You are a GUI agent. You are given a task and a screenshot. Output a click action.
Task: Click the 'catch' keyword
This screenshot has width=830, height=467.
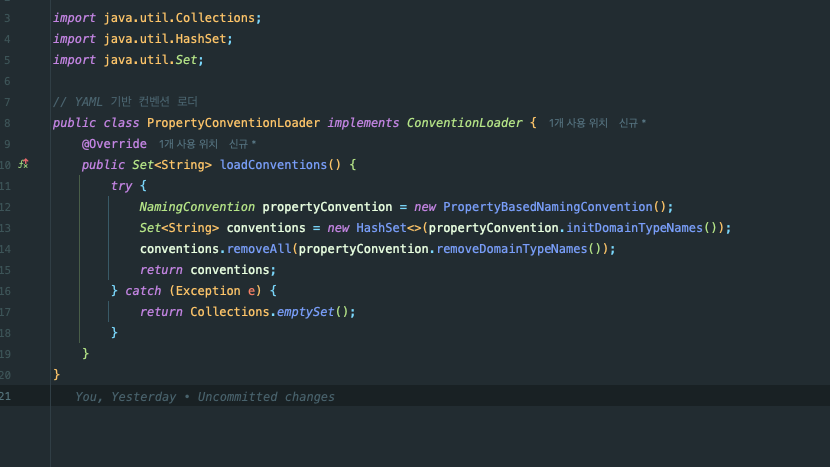click(143, 291)
